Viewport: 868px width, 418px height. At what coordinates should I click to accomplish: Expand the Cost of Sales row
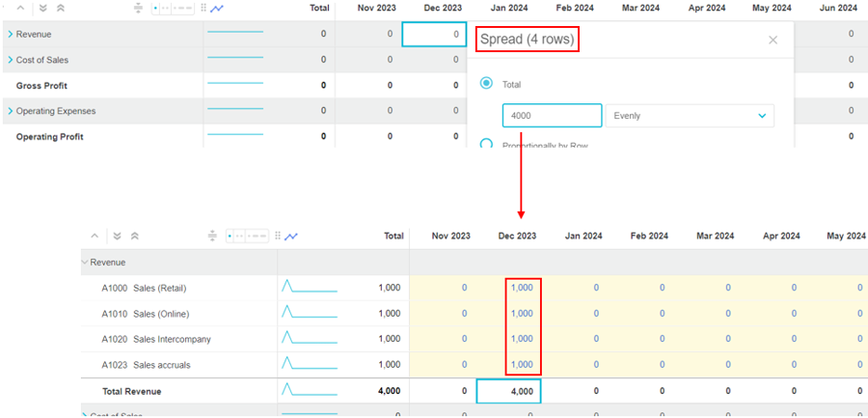click(x=10, y=60)
